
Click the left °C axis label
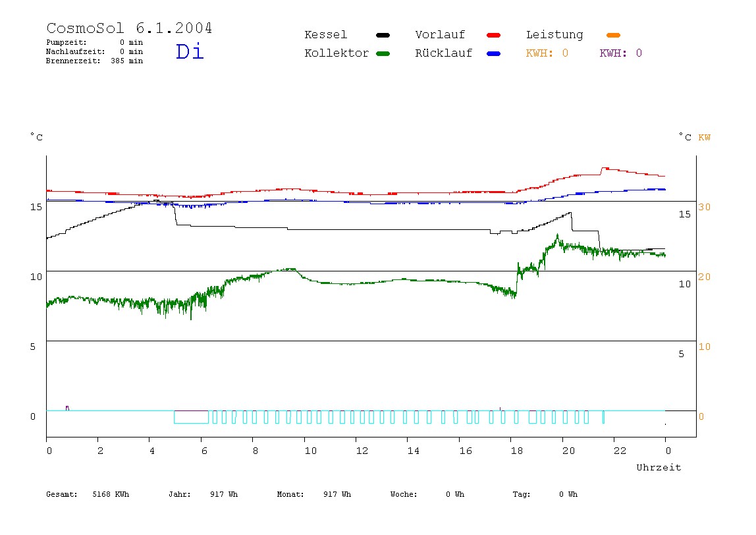(x=37, y=137)
